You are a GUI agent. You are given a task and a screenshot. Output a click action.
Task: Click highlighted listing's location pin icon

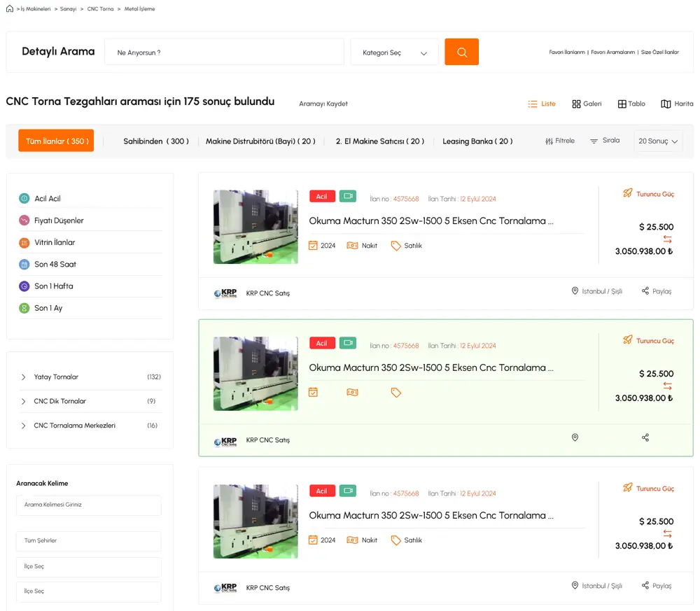point(575,437)
